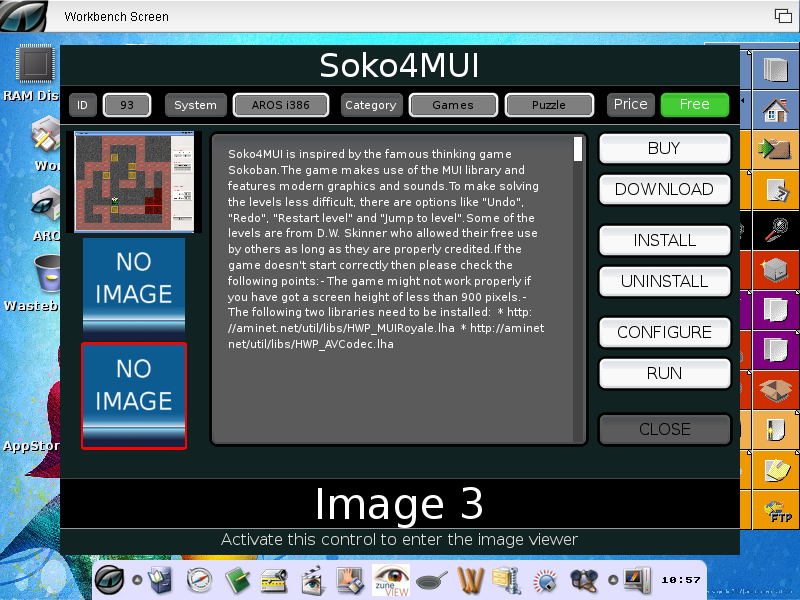Click the Games category field
Screen dimensions: 800x600
point(453,105)
